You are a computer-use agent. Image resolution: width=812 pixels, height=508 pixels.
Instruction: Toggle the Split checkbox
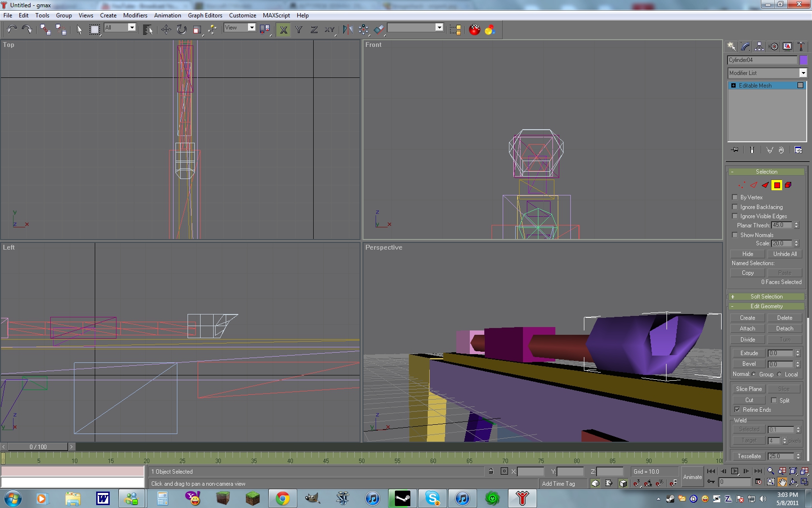[x=774, y=400]
